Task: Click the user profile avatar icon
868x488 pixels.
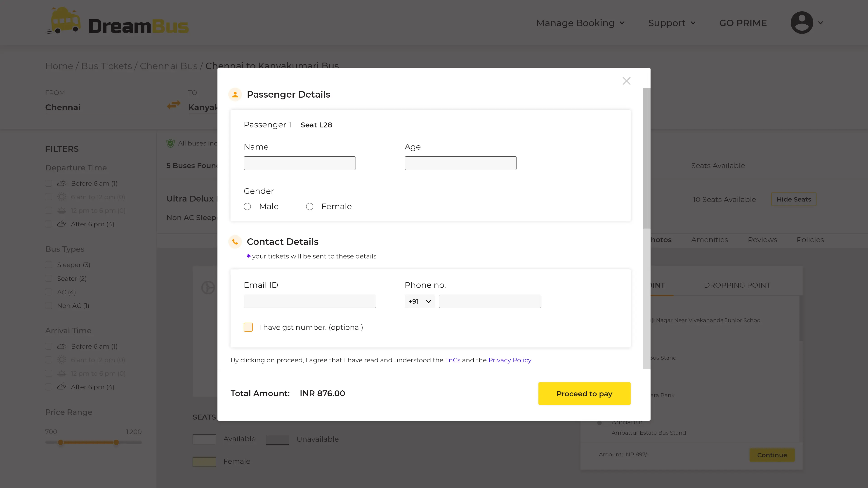Action: click(x=802, y=23)
